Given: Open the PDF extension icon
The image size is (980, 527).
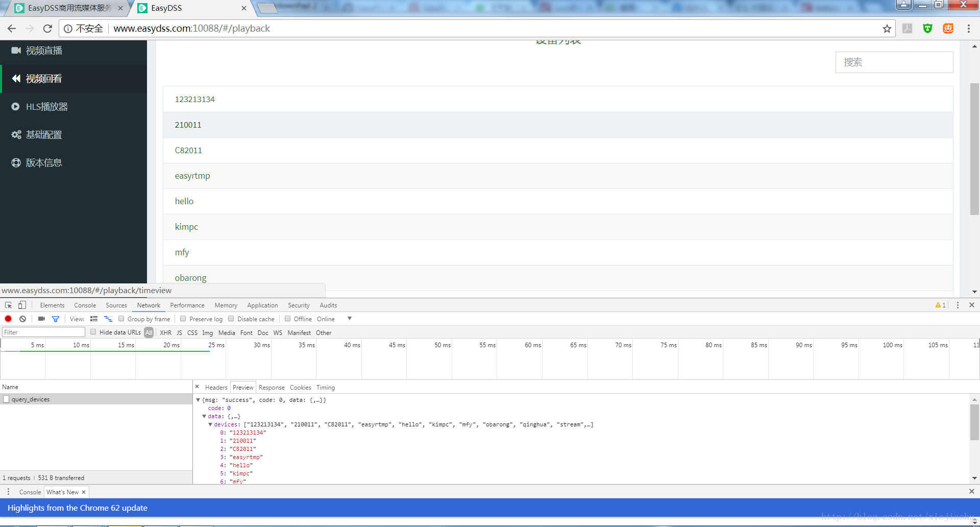Looking at the screenshot, I should tap(908, 29).
